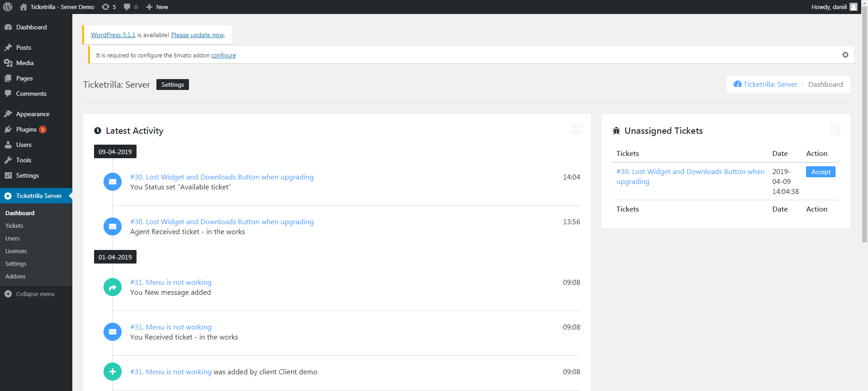Select Dashboard submenu under Ticketrilla Server
The width and height of the screenshot is (868, 391).
point(20,213)
